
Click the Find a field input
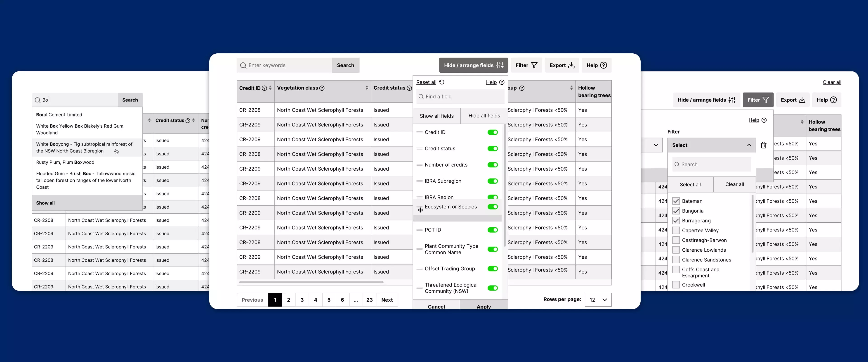point(460,96)
